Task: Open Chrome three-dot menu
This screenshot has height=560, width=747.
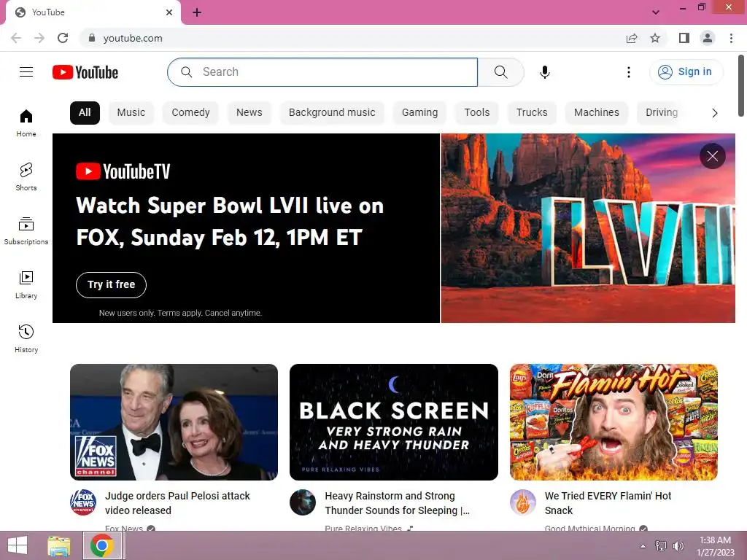Action: point(731,38)
